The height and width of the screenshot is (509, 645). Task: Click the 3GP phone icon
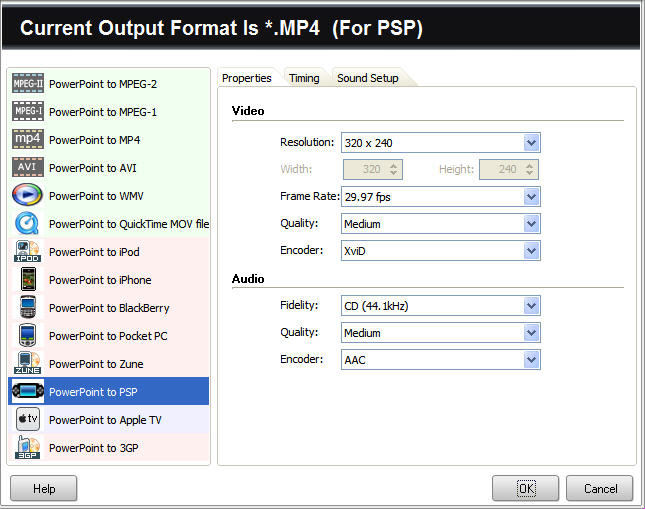click(27, 447)
